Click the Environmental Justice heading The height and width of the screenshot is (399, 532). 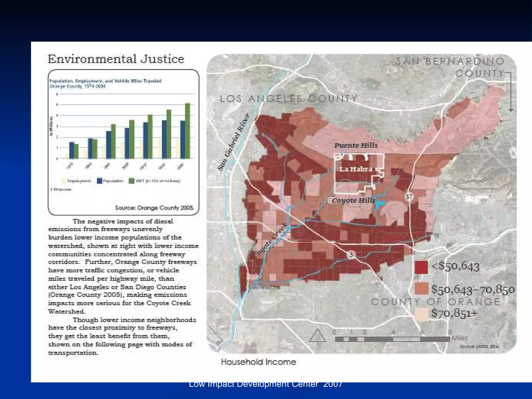[116, 59]
